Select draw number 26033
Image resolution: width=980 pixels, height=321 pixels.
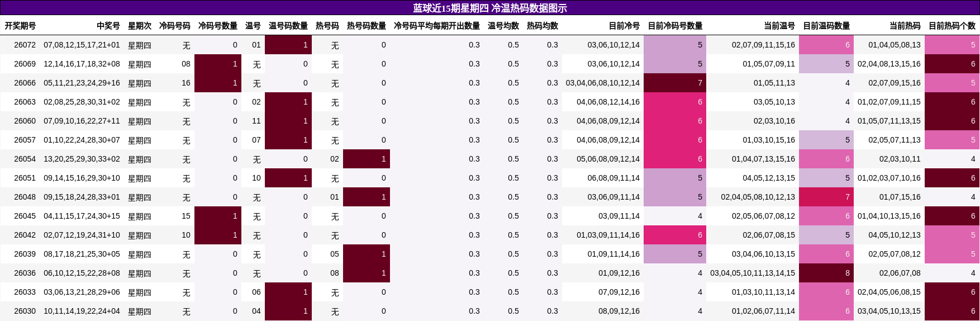[25, 292]
